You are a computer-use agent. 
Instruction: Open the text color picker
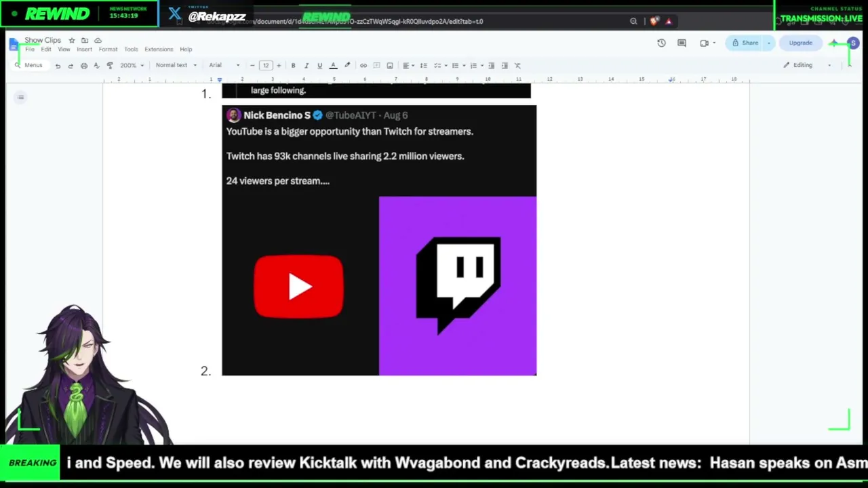pyautogui.click(x=333, y=66)
